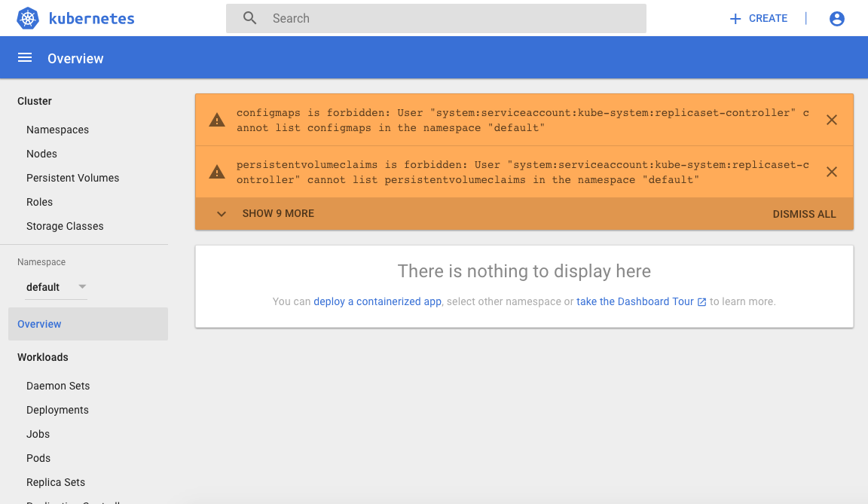868x504 pixels.
Task: Navigate to Pods under Workloads
Action: click(38, 458)
